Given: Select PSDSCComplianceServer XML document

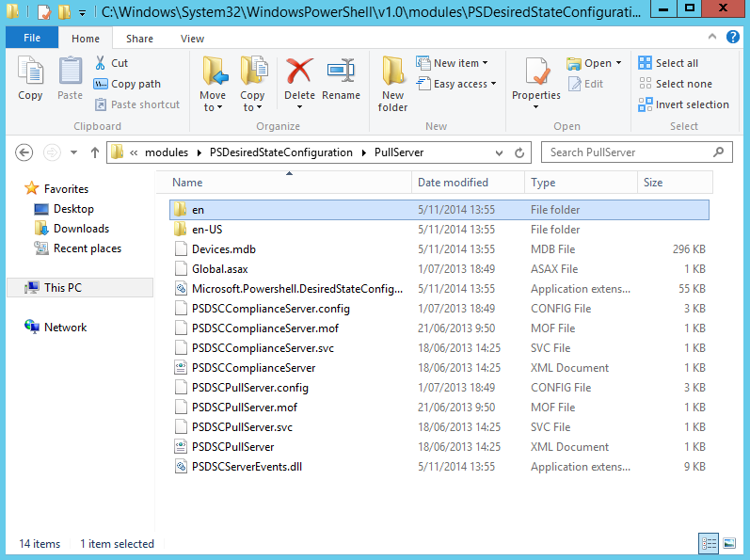Looking at the screenshot, I should click(x=439, y=368).
